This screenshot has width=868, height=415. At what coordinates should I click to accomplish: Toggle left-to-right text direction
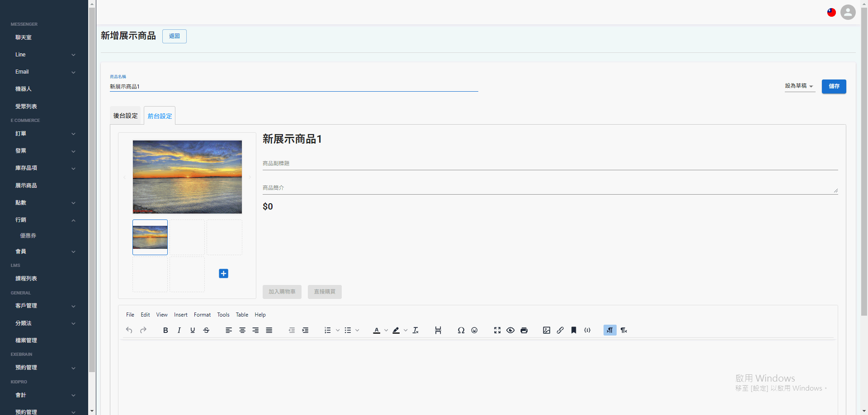pyautogui.click(x=610, y=330)
